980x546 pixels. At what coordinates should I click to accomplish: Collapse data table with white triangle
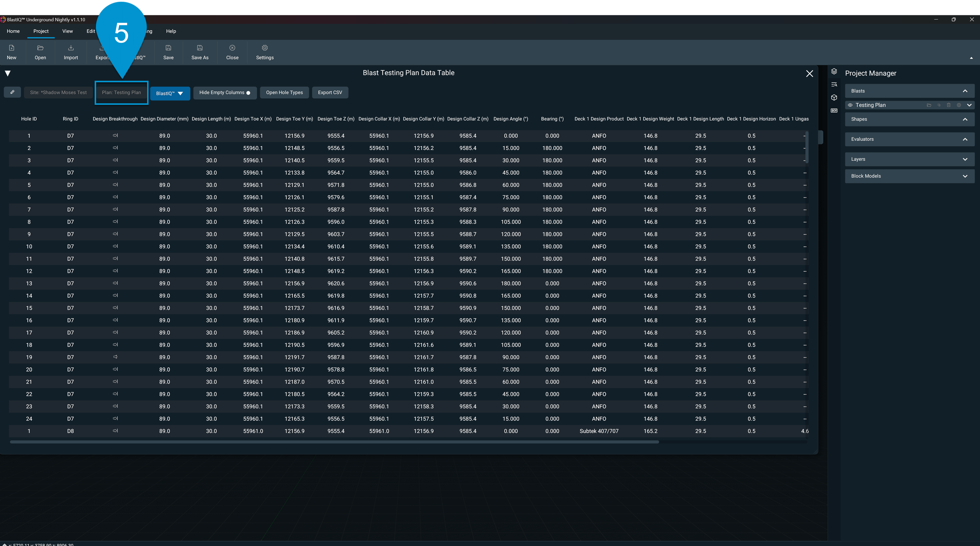pyautogui.click(x=8, y=73)
